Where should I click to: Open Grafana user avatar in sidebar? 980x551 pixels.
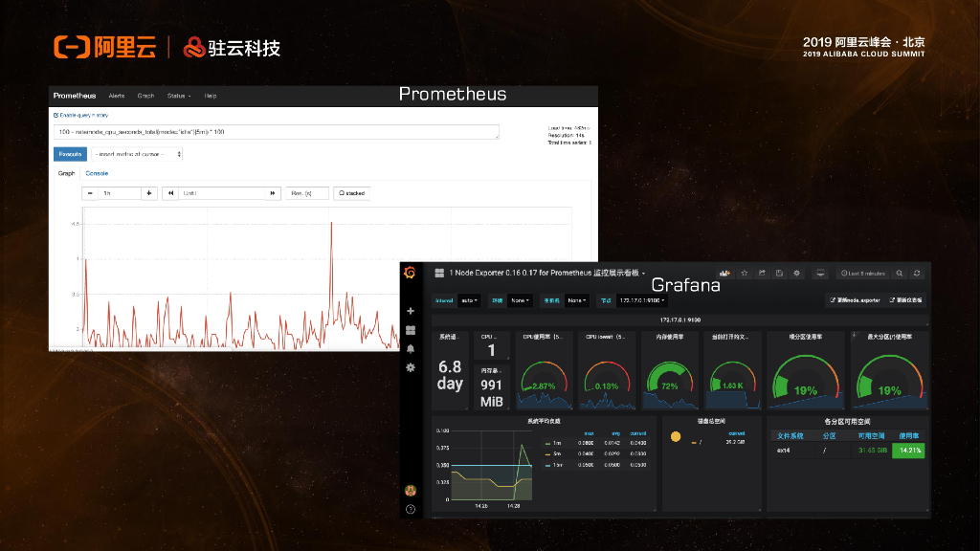click(411, 491)
